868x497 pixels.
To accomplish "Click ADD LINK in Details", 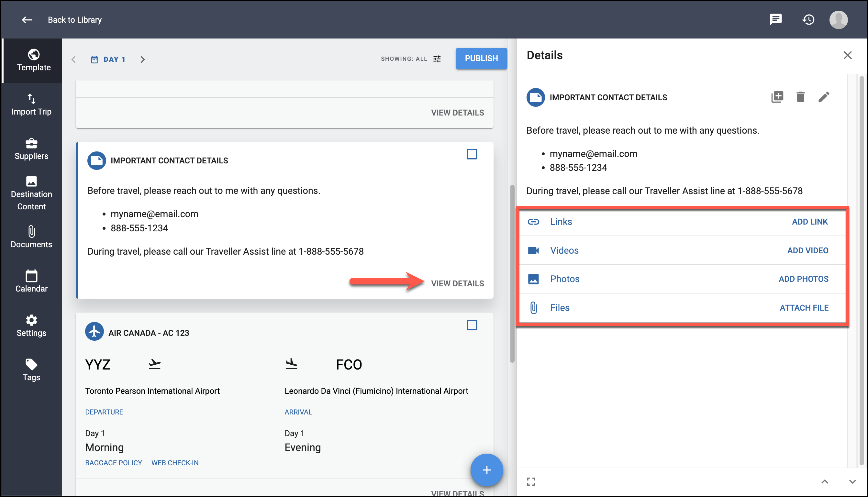I will [810, 222].
